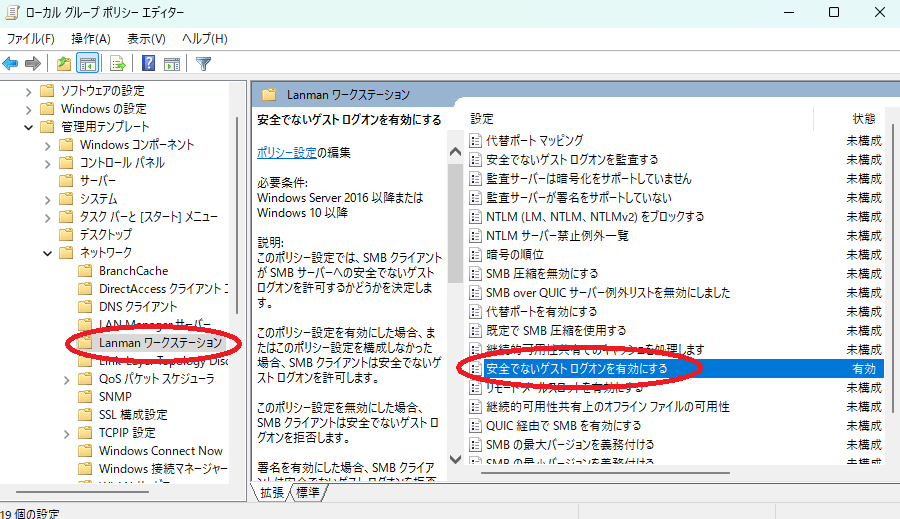This screenshot has width=900, height=519.
Task: Click the description pane scroll-up arrow
Action: click(x=455, y=152)
